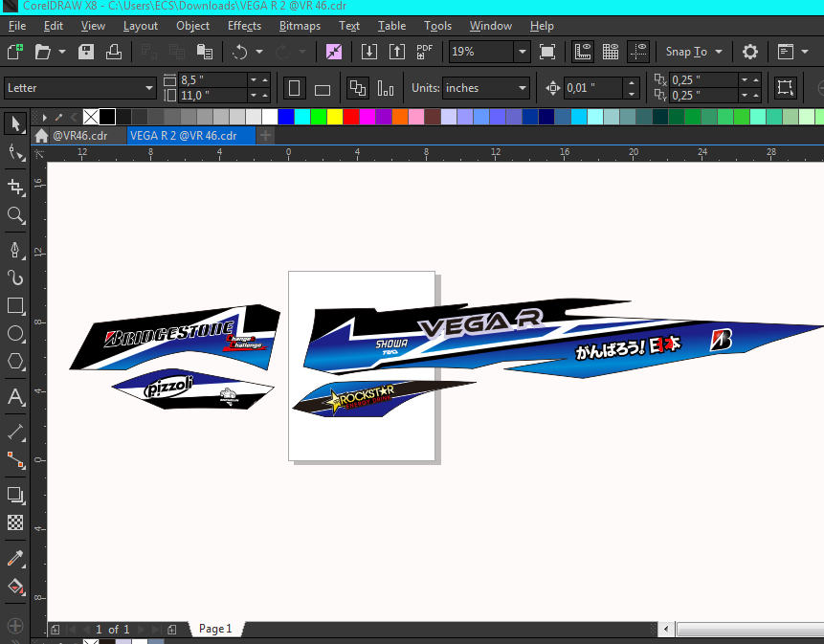Toggle All Pages layout button
The image size is (824, 644).
(358, 88)
